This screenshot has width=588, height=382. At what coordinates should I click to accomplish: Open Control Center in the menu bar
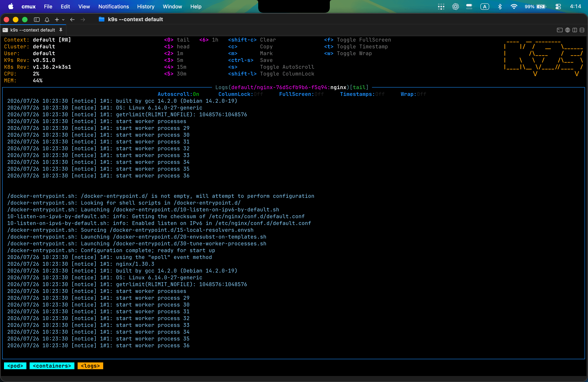[558, 7]
